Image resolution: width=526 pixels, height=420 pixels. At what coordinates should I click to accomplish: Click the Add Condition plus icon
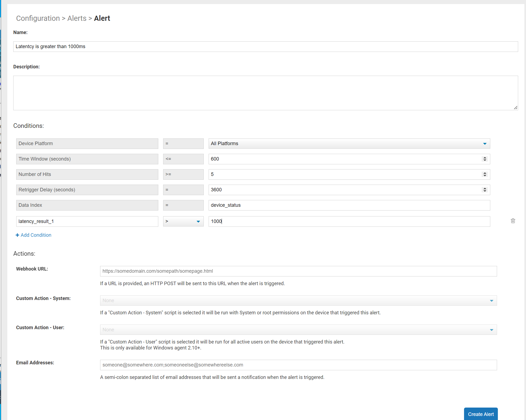(17, 235)
